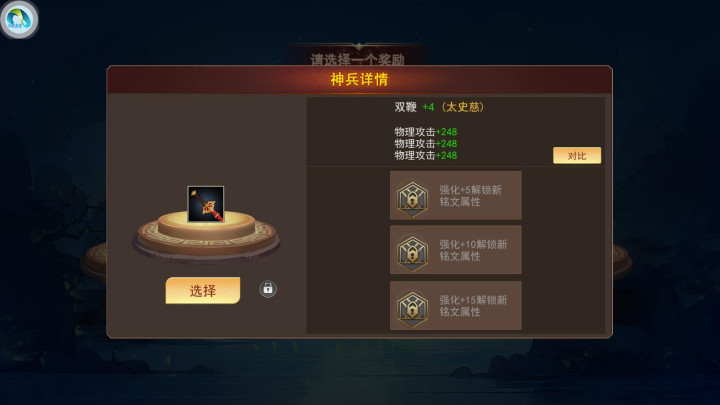Click the partially hidden pedestal on right
The image size is (720, 405).
click(622, 262)
